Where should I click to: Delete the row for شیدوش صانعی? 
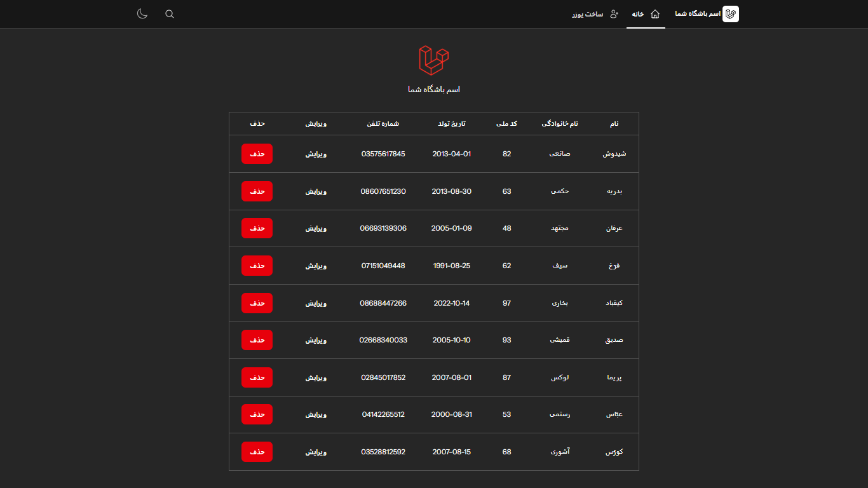[x=257, y=154]
